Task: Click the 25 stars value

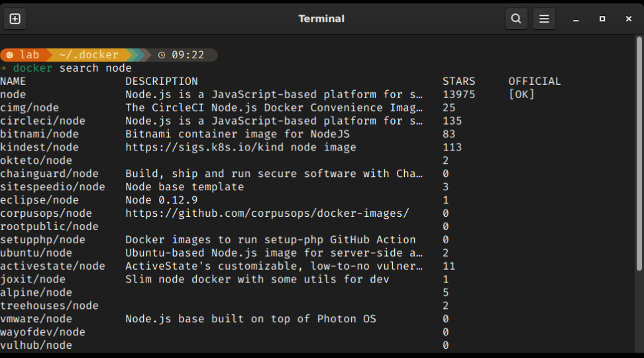Action: coord(449,107)
